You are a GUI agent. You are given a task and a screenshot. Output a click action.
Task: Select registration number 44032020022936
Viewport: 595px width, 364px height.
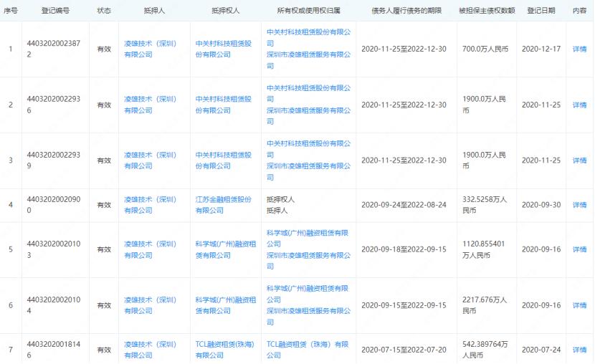click(x=54, y=105)
